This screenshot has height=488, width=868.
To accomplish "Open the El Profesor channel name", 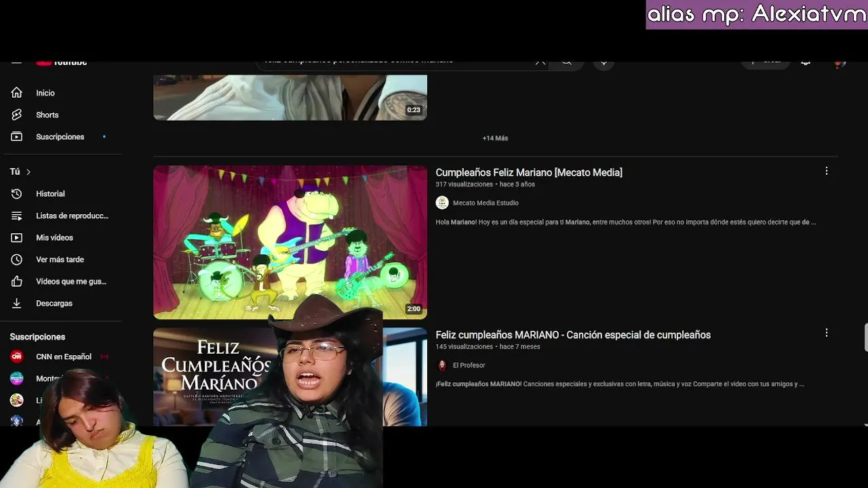I will pyautogui.click(x=469, y=365).
